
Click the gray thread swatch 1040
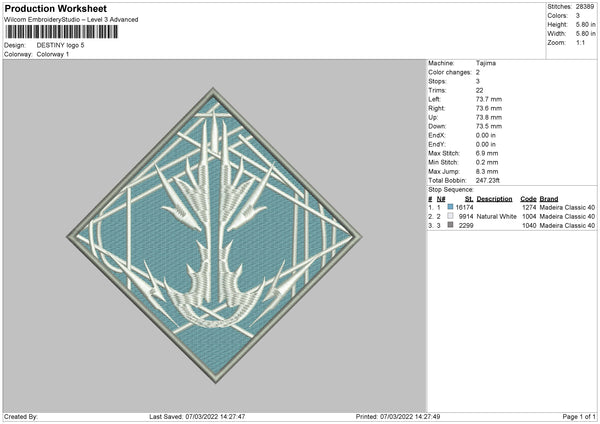[450, 225]
